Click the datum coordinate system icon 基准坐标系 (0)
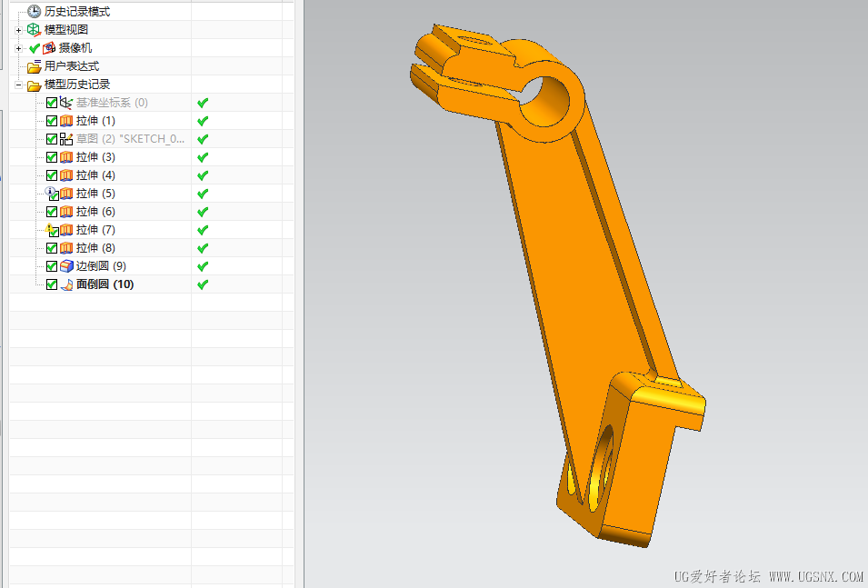This screenshot has height=588, width=868. point(66,103)
